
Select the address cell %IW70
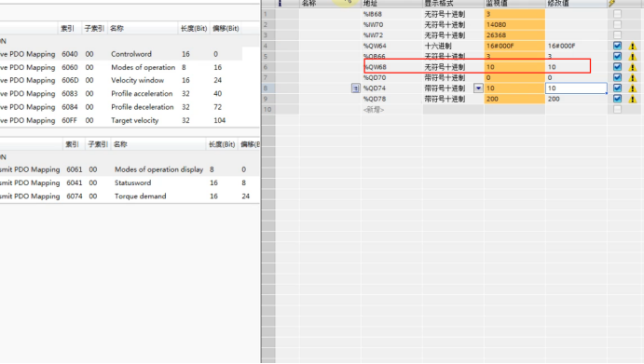point(373,24)
